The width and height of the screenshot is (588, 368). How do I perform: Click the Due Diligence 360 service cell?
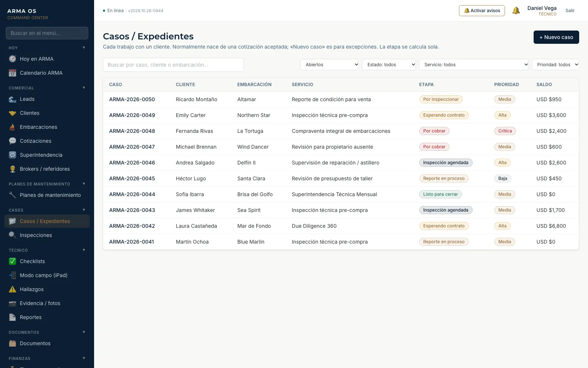(314, 226)
